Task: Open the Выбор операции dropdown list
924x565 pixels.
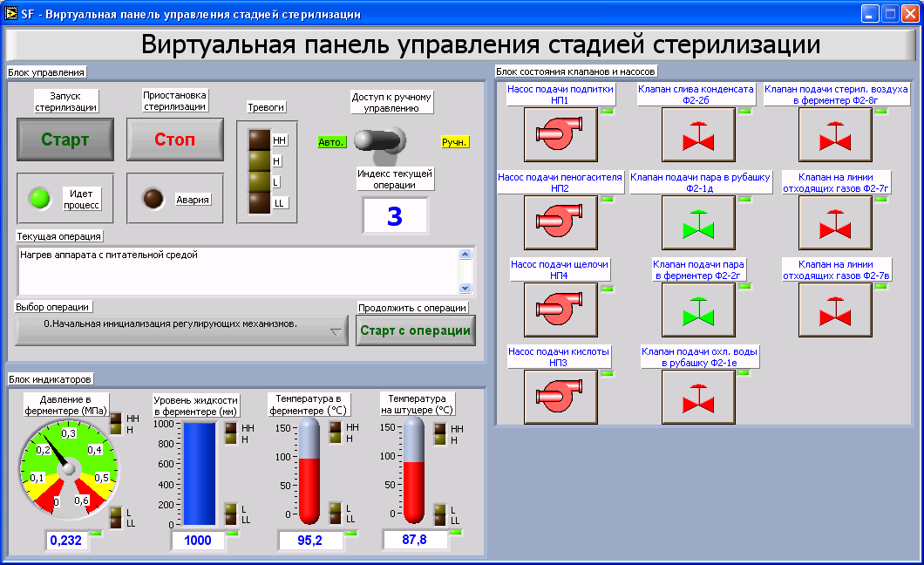Action: point(181,330)
